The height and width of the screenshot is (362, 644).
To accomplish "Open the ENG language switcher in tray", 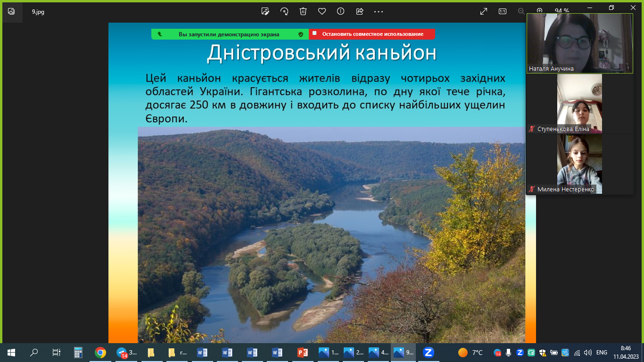I will 602,352.
